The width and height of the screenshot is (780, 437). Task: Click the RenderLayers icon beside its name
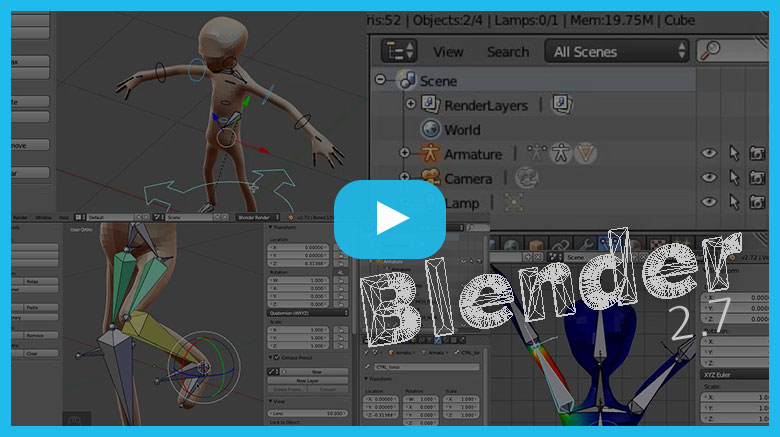click(x=430, y=105)
